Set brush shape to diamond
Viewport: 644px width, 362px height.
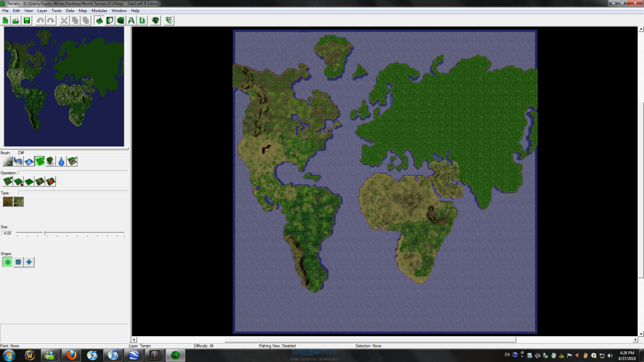[29, 262]
